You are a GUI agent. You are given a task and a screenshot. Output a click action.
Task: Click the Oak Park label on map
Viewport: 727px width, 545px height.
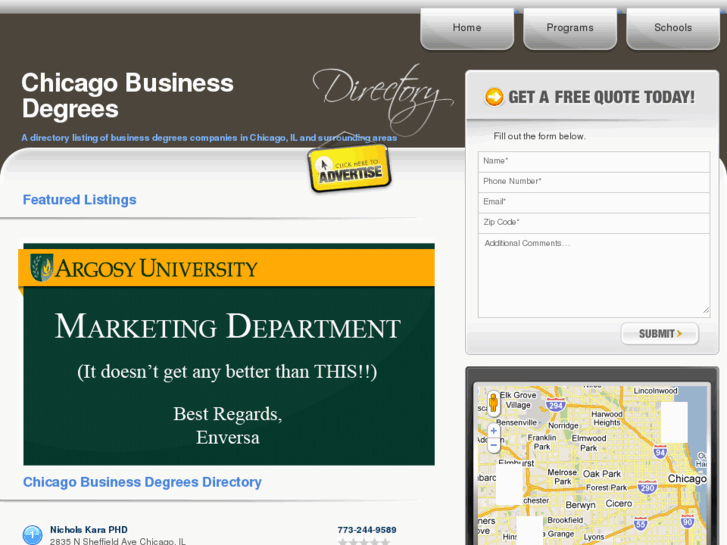click(601, 474)
